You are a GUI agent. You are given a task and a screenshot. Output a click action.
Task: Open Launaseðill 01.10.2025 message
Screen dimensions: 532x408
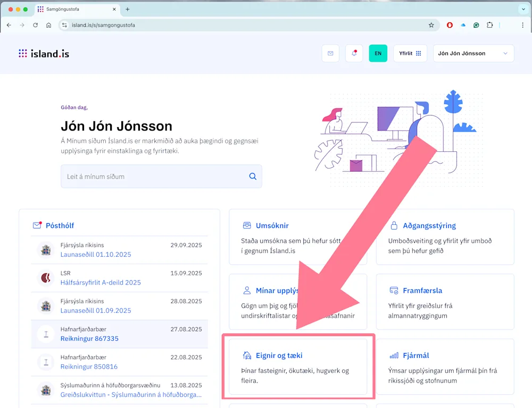click(96, 255)
